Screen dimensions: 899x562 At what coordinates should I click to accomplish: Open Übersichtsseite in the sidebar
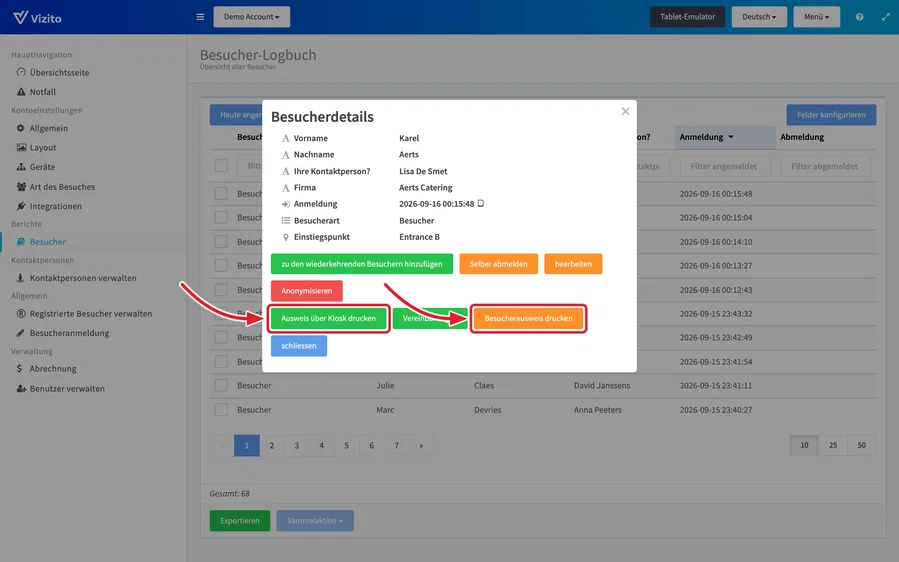pos(53,73)
